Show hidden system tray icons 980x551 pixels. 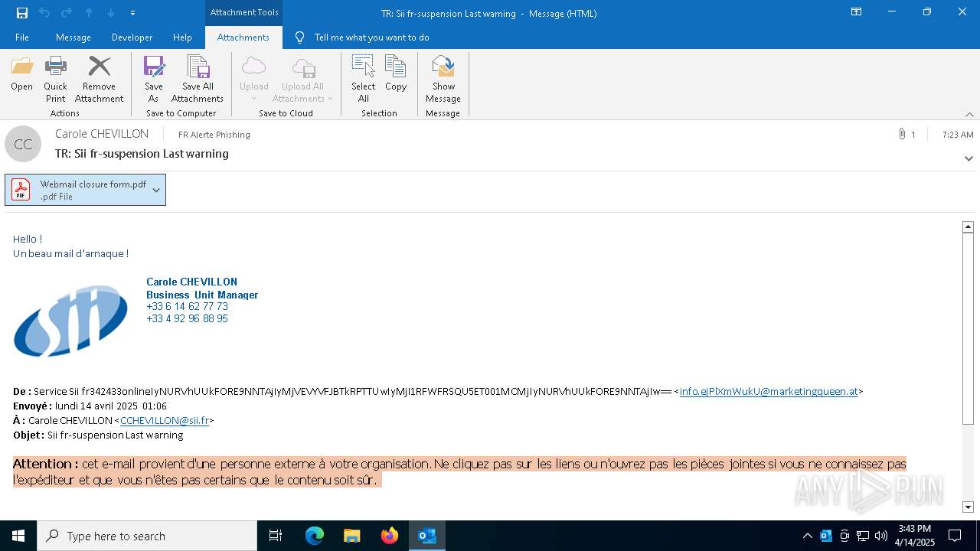point(807,536)
